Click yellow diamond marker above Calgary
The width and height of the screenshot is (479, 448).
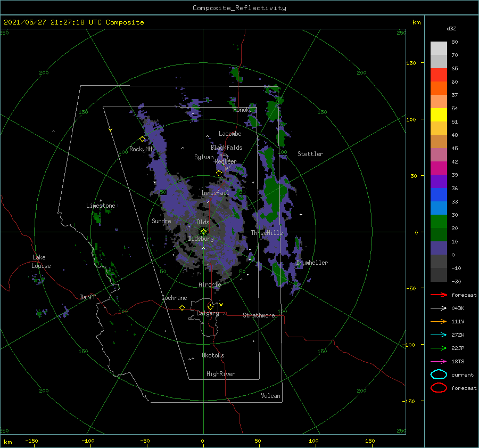pyautogui.click(x=210, y=307)
